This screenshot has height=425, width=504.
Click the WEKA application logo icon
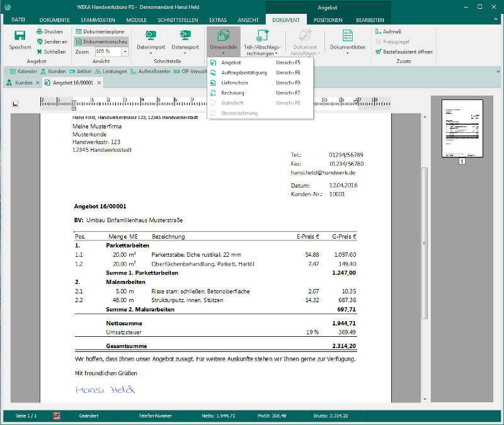point(8,7)
